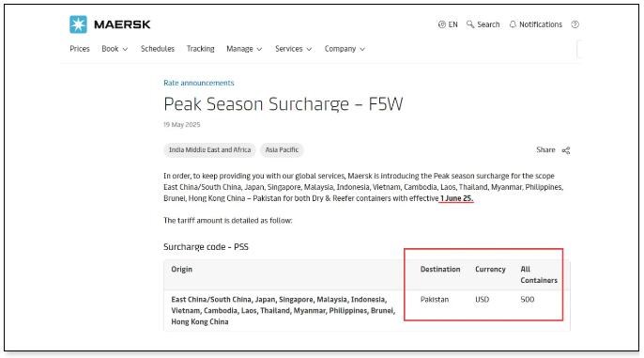644x358 pixels.
Task: Click the Pakistan destination table cell
Action: [435, 300]
